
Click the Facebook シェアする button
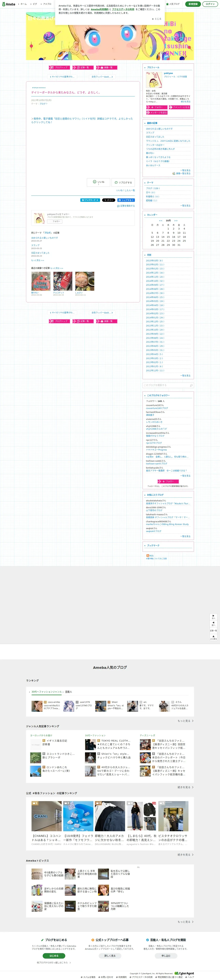point(126,200)
